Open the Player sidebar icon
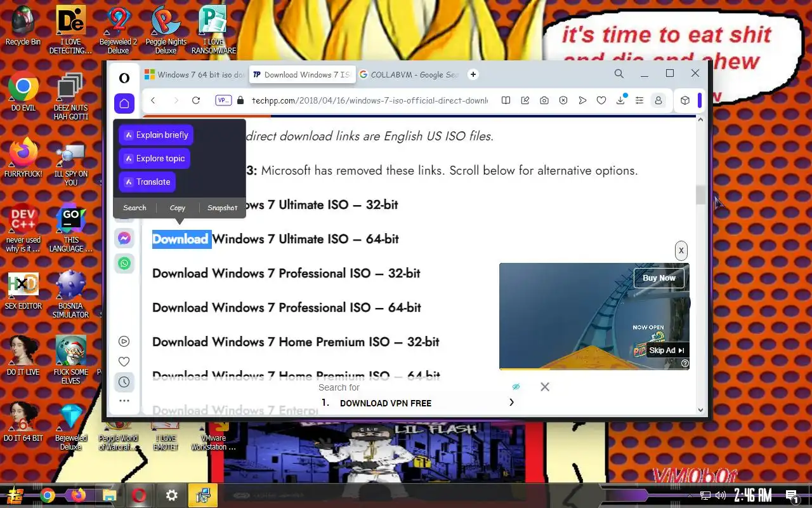 coord(124,341)
